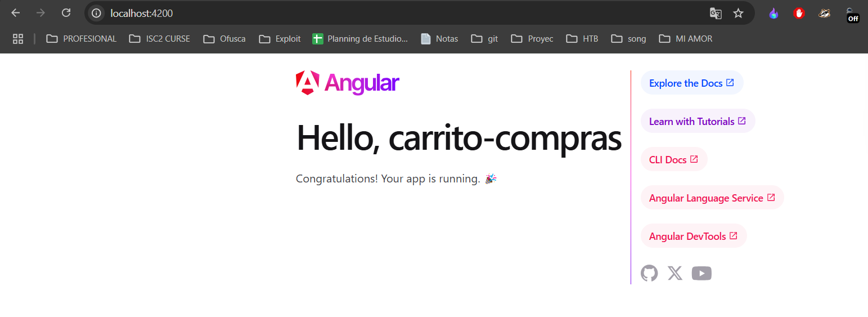The height and width of the screenshot is (317, 868).
Task: Click the Angular logo
Action: pyautogui.click(x=347, y=83)
